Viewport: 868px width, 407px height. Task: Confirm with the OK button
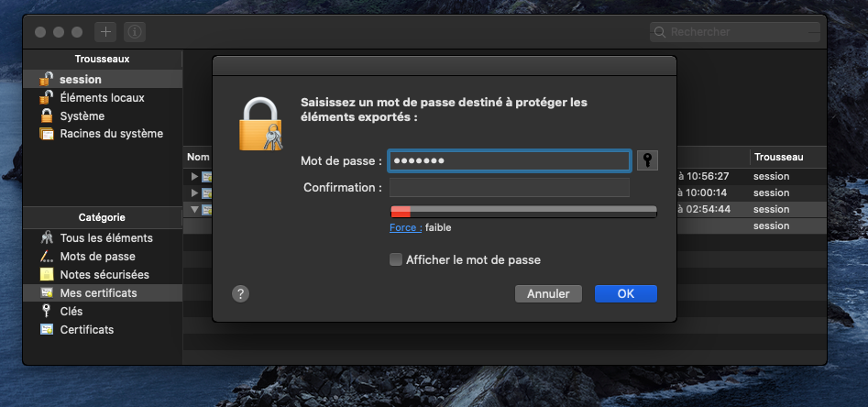[625, 294]
